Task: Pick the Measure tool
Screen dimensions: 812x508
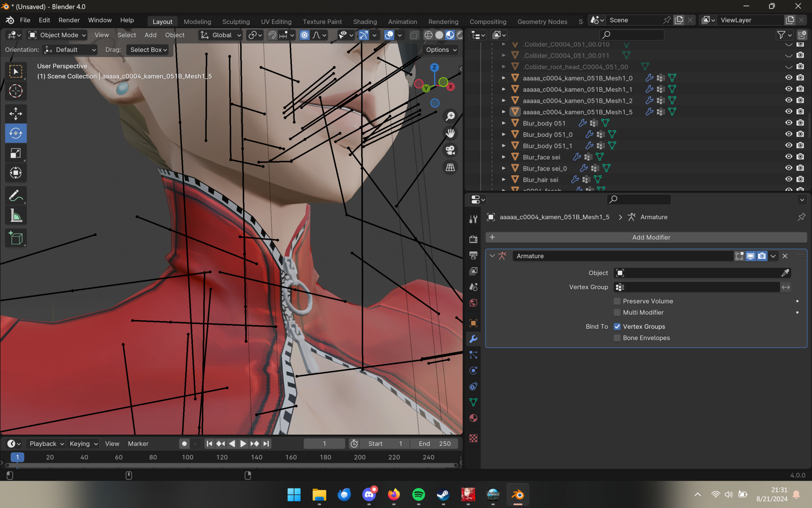Action: pyautogui.click(x=16, y=216)
